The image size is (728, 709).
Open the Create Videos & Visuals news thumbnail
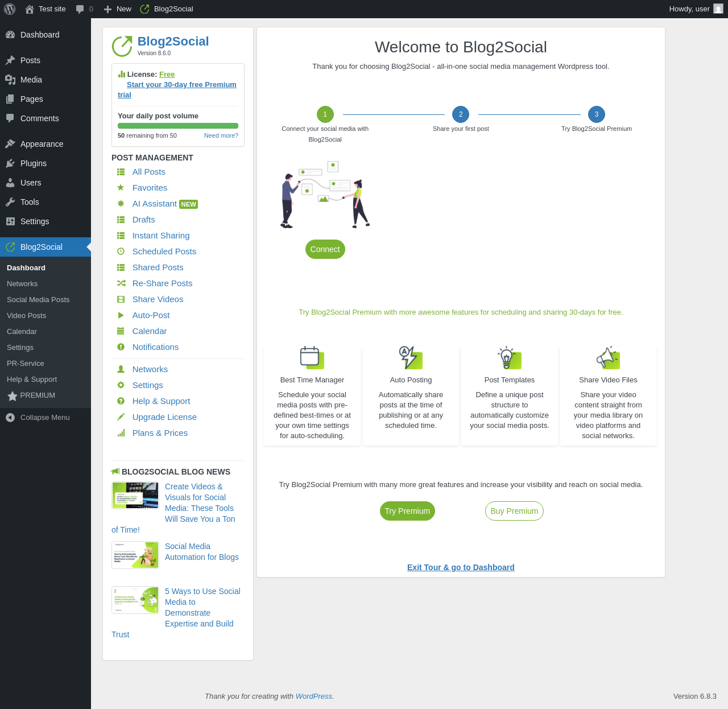(135, 495)
